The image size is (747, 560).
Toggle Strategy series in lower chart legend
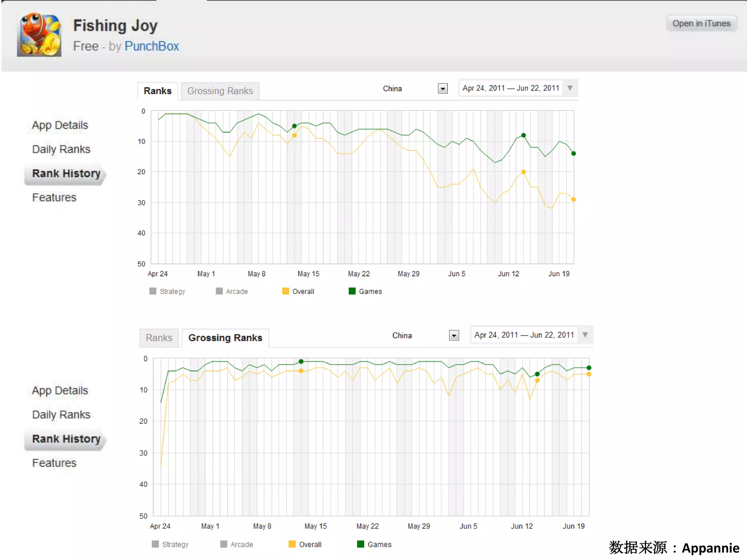[170, 544]
